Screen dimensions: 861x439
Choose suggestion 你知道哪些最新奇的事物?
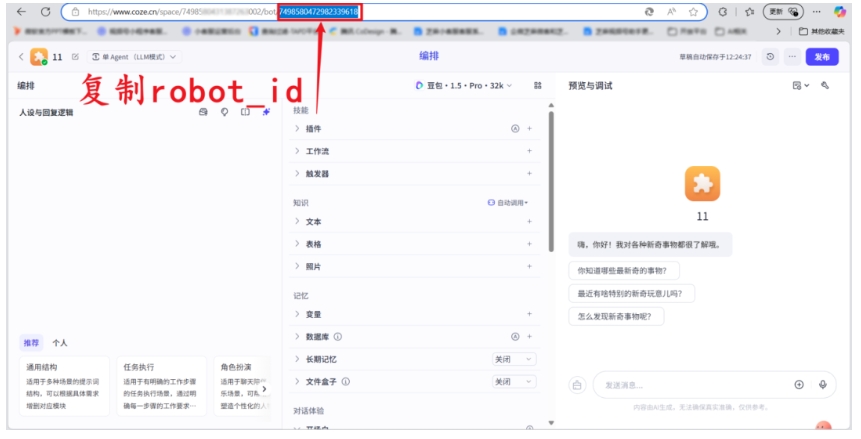coord(624,270)
